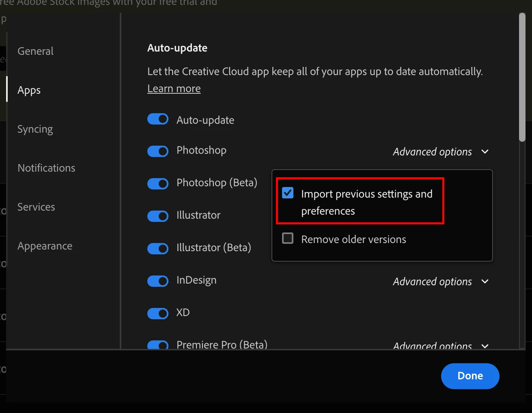532x413 pixels.
Task: Expand Advanced options for Photoshop
Action: [441, 152]
